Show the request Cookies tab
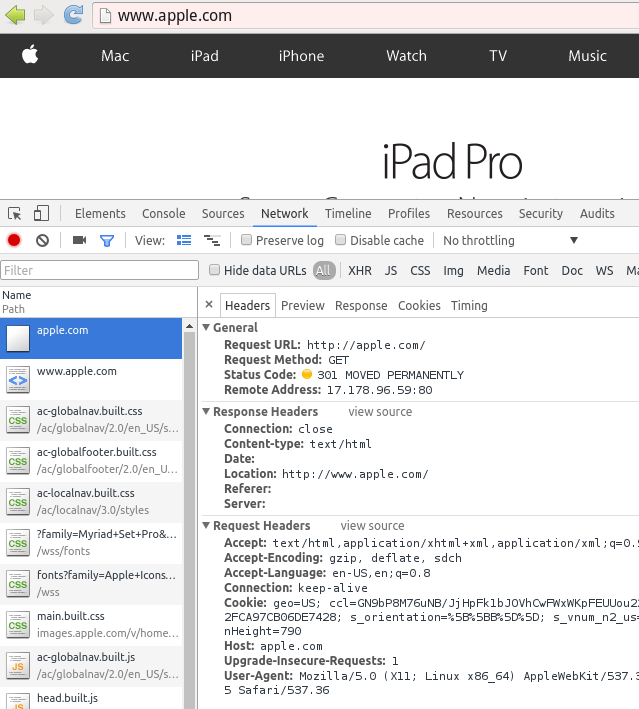639x709 pixels. (x=419, y=306)
